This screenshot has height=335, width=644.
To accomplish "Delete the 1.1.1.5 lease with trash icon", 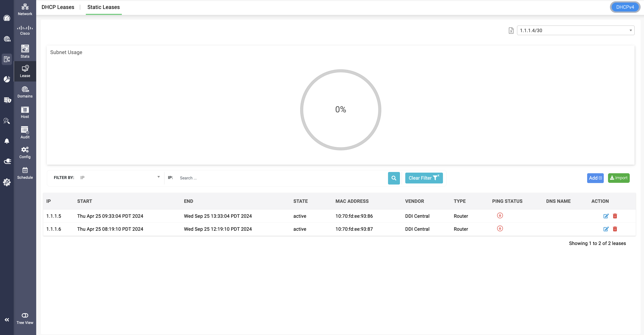I will (x=615, y=216).
